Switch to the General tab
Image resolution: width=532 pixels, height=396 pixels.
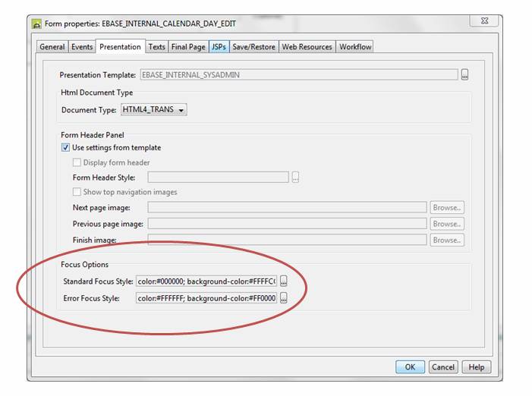[x=52, y=47]
